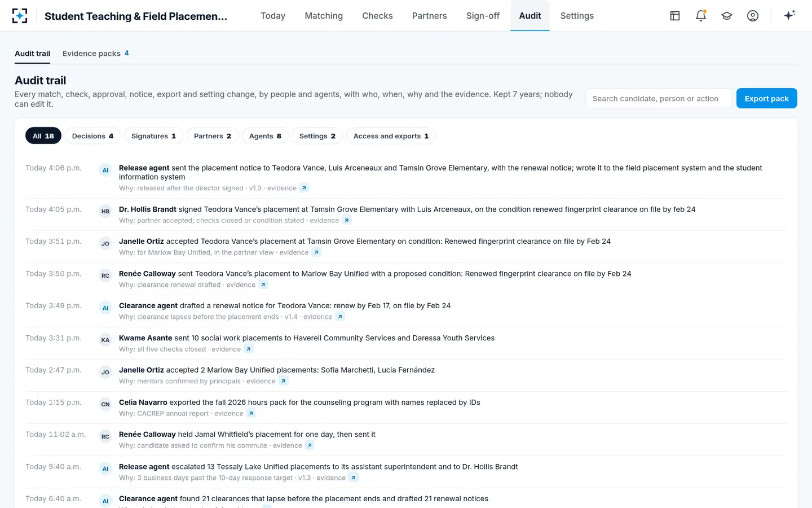
Task: Click the graduation cap icon
Action: [727, 16]
